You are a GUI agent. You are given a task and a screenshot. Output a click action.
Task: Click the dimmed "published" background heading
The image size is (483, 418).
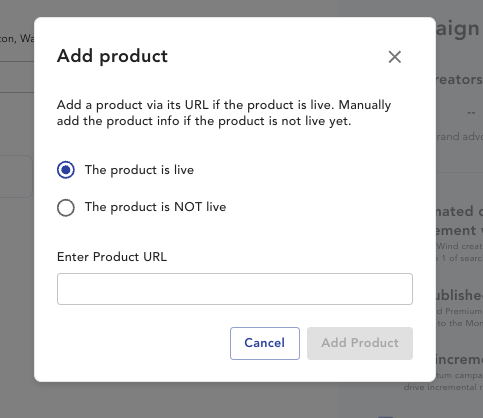point(459,295)
